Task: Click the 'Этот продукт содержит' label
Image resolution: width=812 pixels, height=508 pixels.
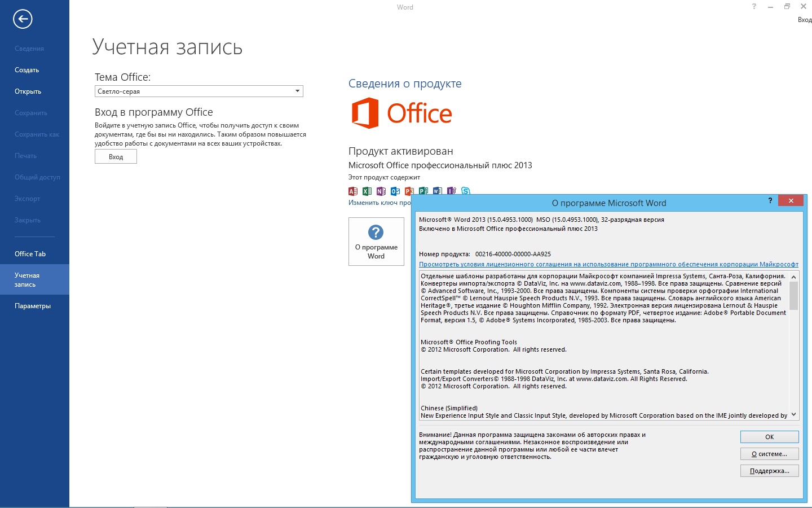Action: 384,177
